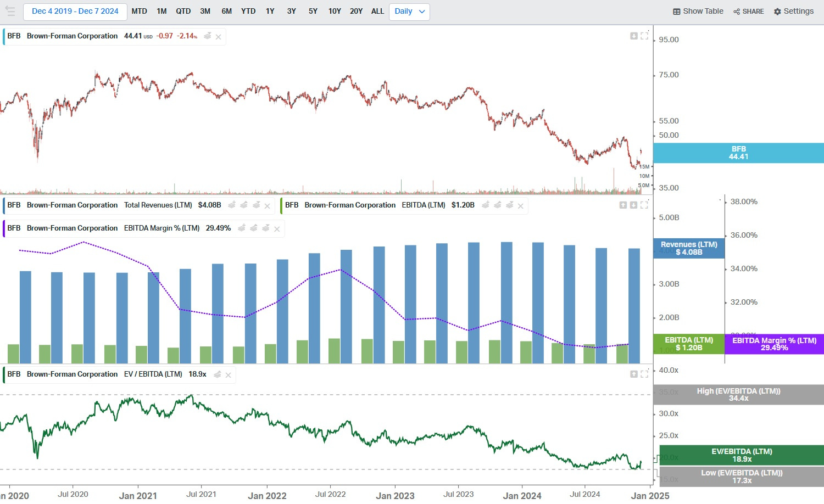Switch chart range to 20Y
Screen dimensions: 824x504
tap(357, 12)
